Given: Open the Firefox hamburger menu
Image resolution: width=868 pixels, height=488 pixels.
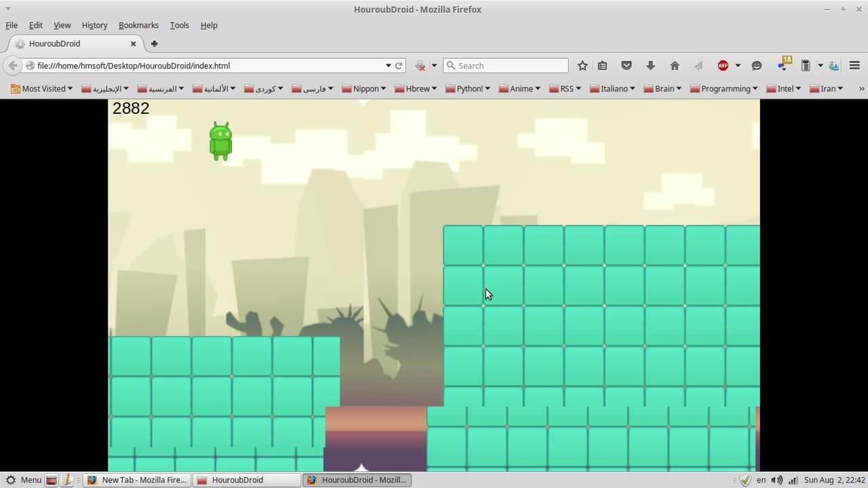Looking at the screenshot, I should (x=854, y=66).
